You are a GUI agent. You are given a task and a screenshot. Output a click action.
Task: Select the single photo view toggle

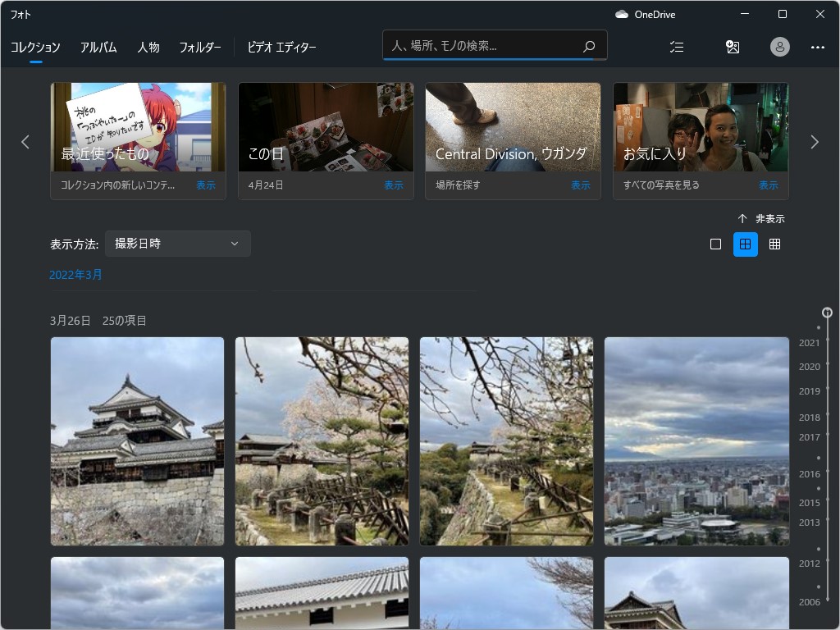[x=716, y=244]
